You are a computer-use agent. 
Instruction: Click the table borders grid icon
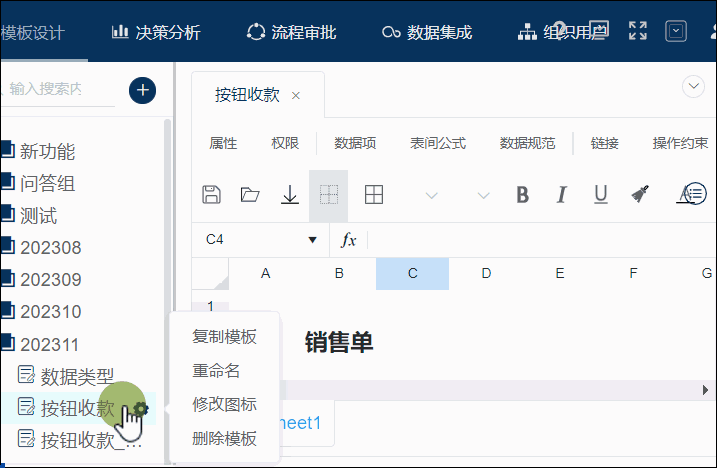point(374,195)
